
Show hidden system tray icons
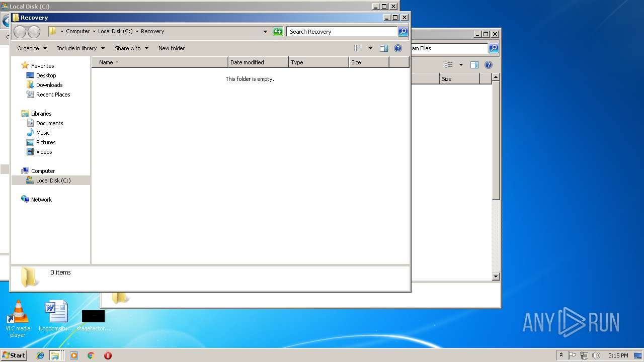pyautogui.click(x=561, y=355)
